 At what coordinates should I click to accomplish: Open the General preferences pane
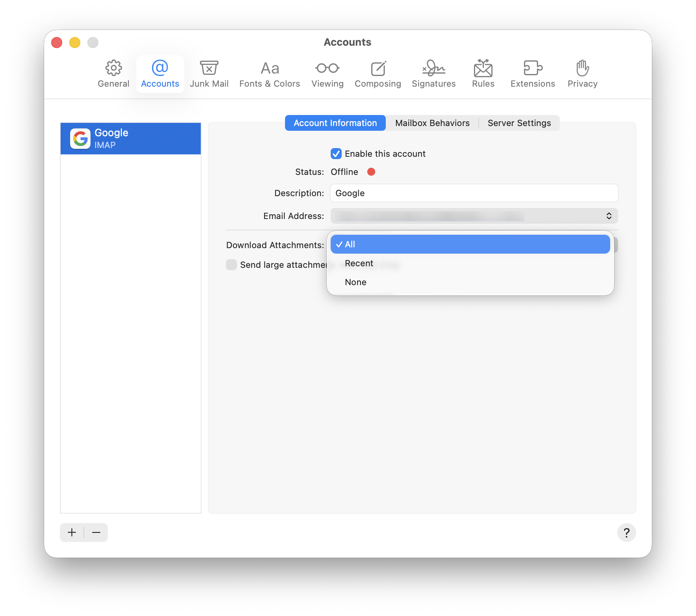coord(113,74)
